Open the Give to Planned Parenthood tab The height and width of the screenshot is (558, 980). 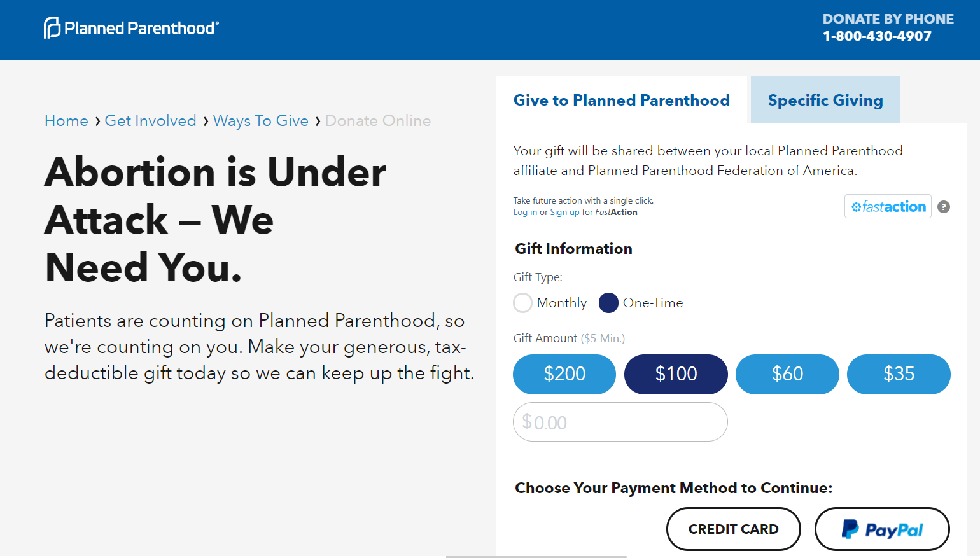click(621, 101)
